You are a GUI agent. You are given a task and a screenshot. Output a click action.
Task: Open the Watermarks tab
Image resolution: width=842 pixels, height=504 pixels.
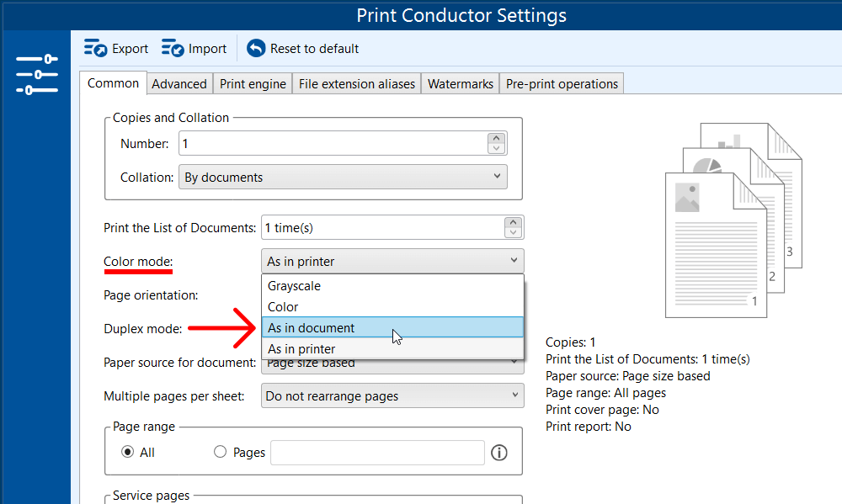pyautogui.click(x=460, y=84)
